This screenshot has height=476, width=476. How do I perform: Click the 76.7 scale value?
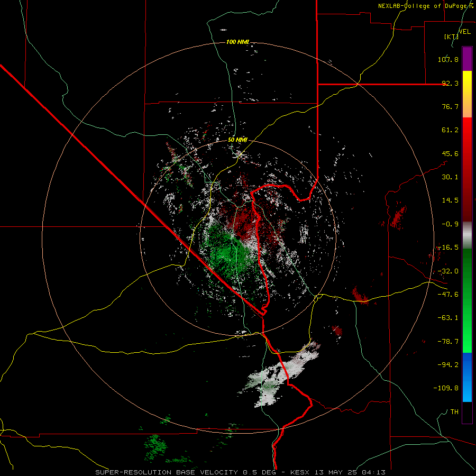pos(450,106)
